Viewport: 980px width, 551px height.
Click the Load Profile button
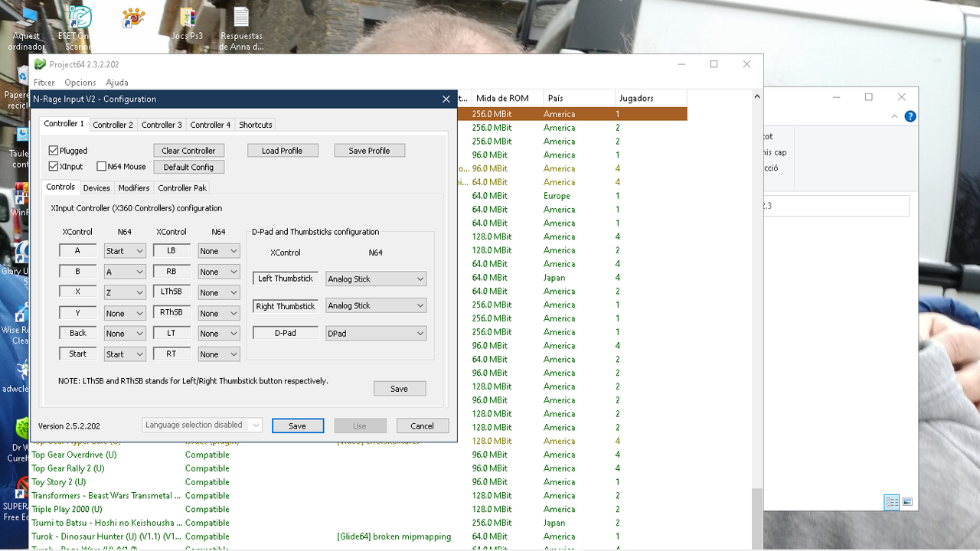(283, 151)
